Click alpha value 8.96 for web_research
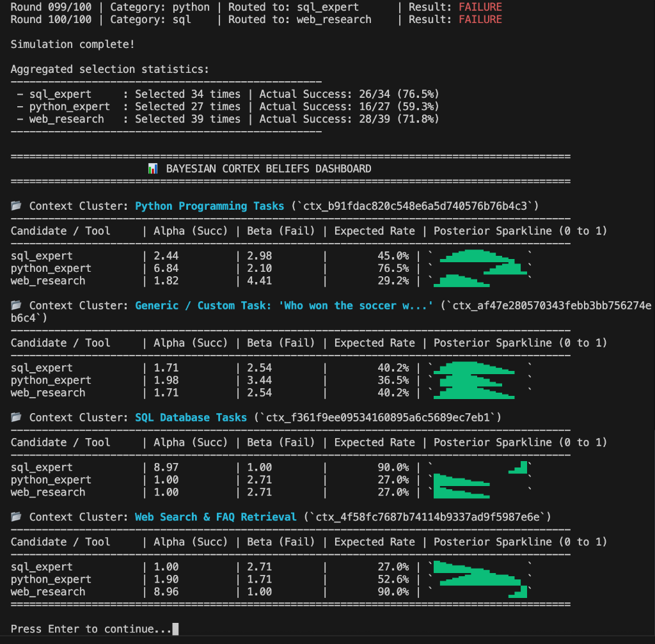This screenshot has height=644, width=655. click(166, 592)
